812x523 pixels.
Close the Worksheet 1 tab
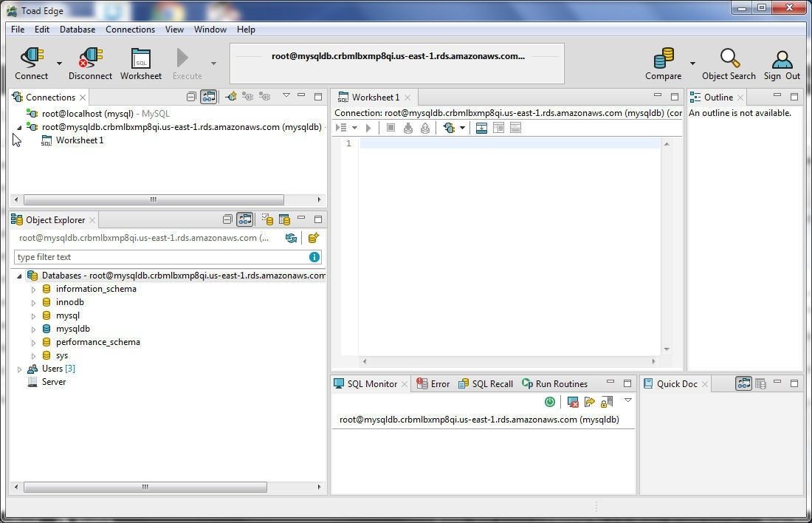click(x=407, y=98)
